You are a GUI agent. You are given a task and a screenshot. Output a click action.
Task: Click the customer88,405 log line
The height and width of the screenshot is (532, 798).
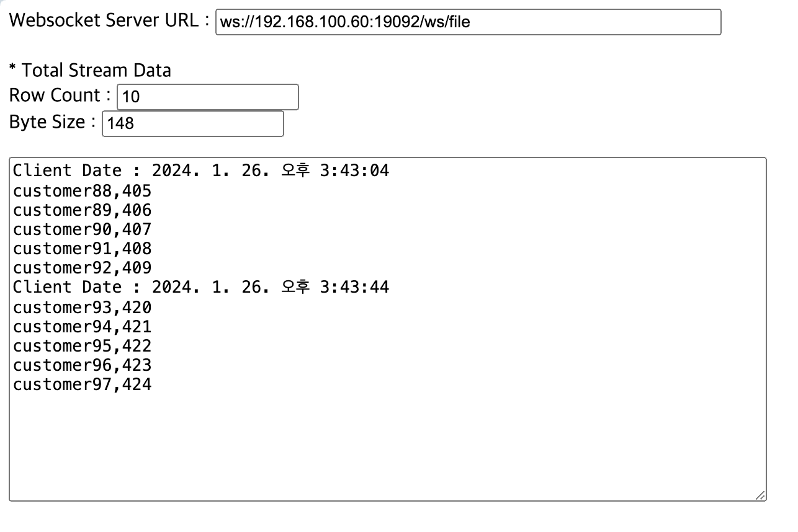pos(82,190)
